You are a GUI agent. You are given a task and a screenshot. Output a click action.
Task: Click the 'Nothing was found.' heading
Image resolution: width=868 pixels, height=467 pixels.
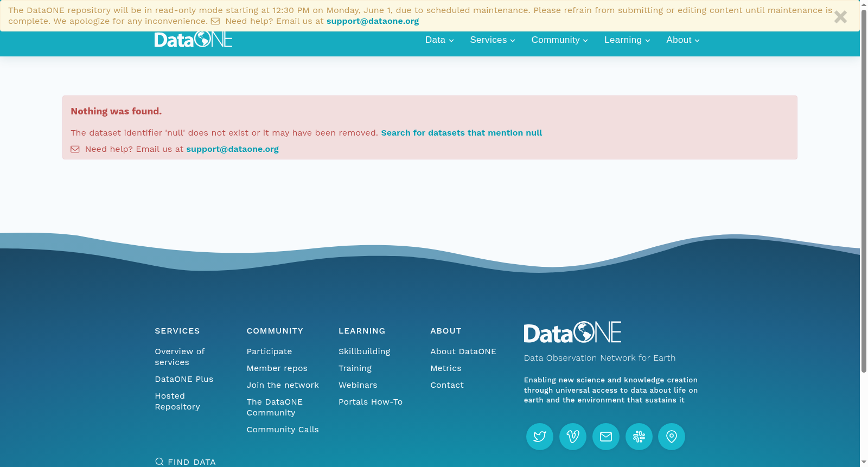point(116,111)
